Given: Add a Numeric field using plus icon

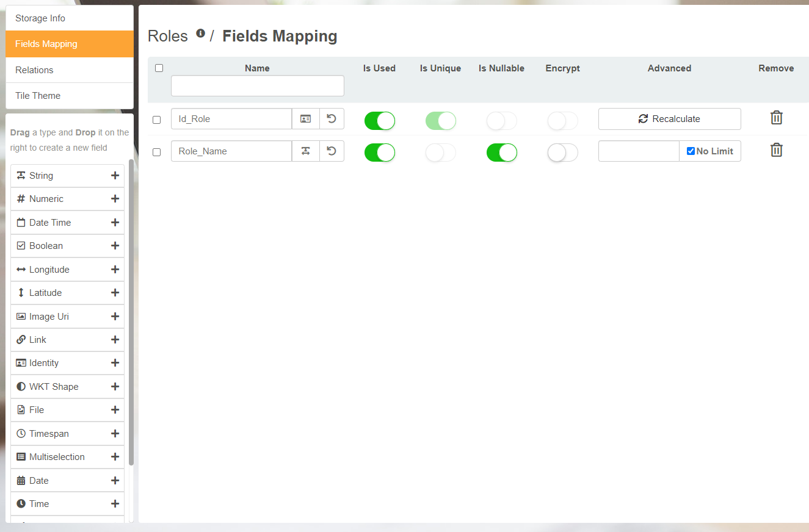Looking at the screenshot, I should coord(115,199).
